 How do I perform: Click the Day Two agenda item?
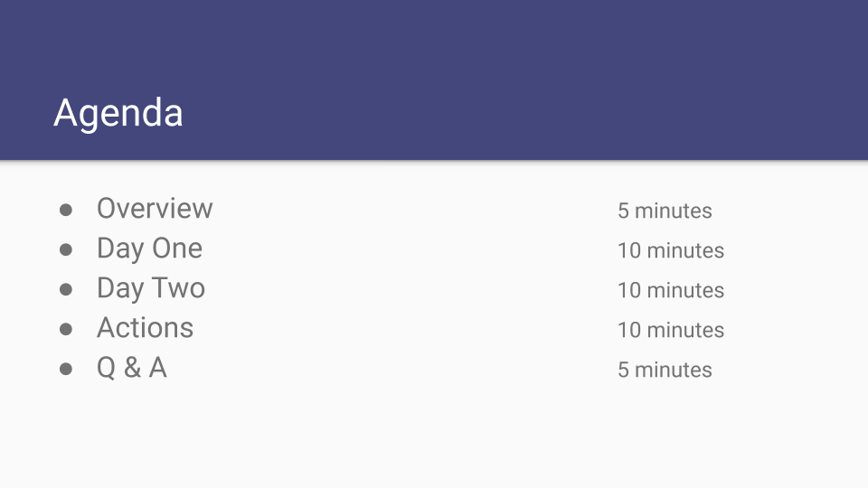pyautogui.click(x=151, y=288)
